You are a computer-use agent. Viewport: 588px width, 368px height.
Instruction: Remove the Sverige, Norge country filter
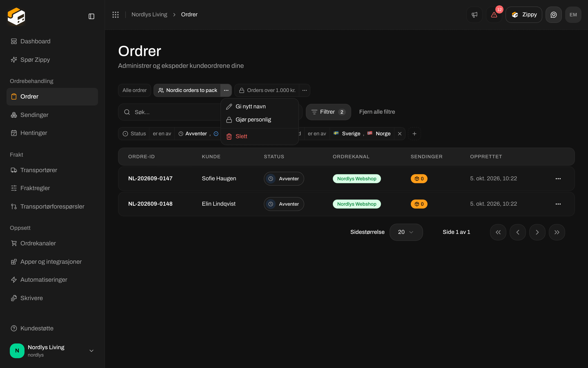pos(399,134)
